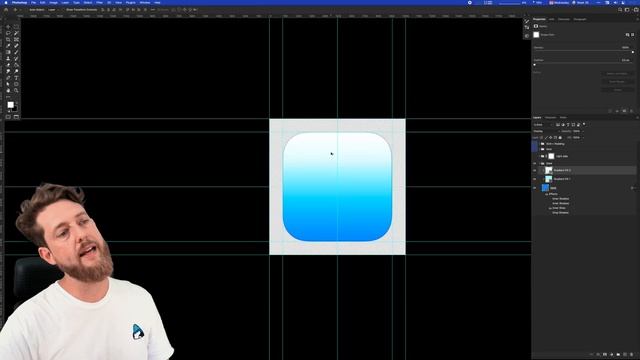
Task: Hide the Gradient Fill 1 layer
Action: coord(535,179)
